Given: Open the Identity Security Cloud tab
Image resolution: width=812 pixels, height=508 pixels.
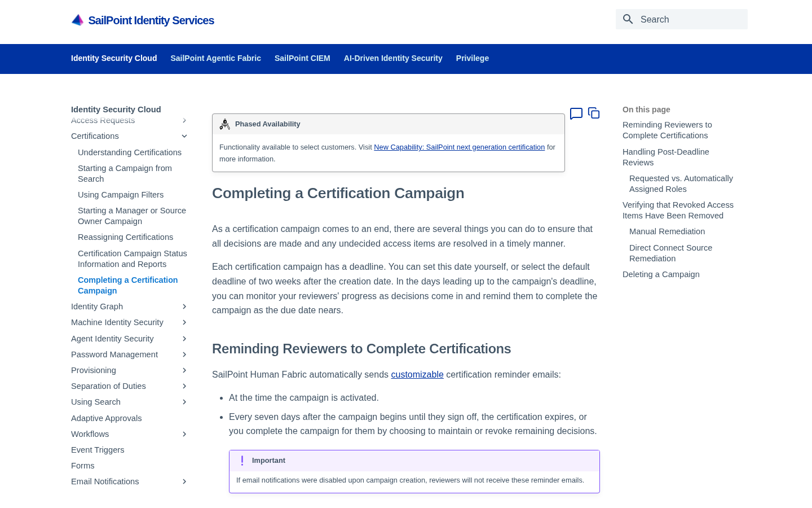Looking at the screenshot, I should (x=114, y=58).
